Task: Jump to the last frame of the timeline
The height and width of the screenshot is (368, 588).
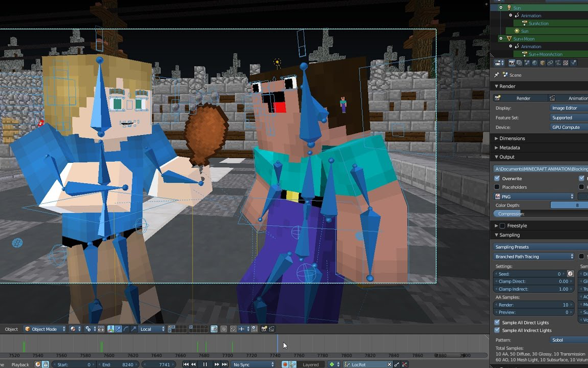Action: (x=225, y=364)
